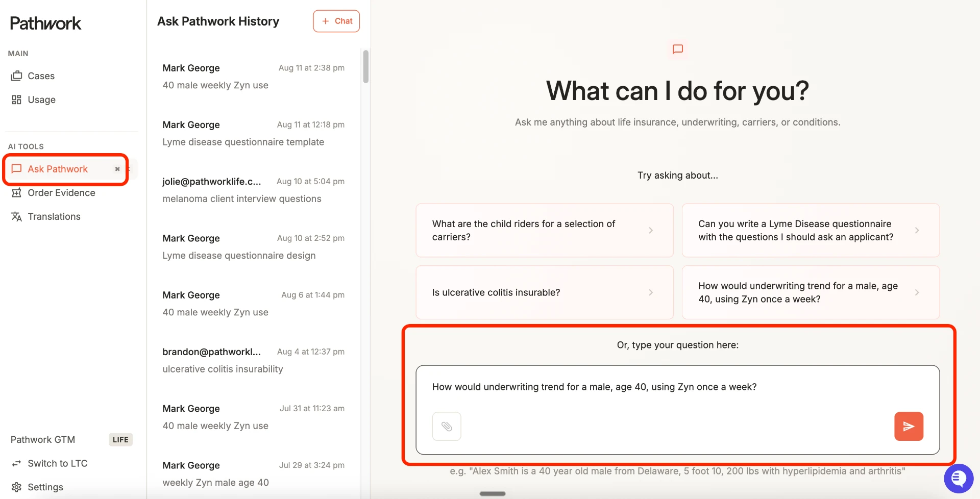Open the support chat widget bubble
The width and height of the screenshot is (980, 499).
click(959, 479)
